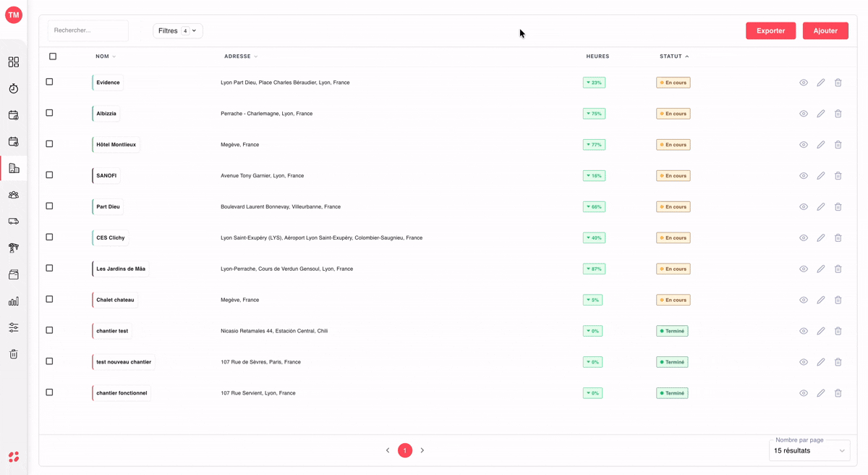868x475 pixels.
Task: Click the TM user avatar
Action: pyautogui.click(x=14, y=14)
